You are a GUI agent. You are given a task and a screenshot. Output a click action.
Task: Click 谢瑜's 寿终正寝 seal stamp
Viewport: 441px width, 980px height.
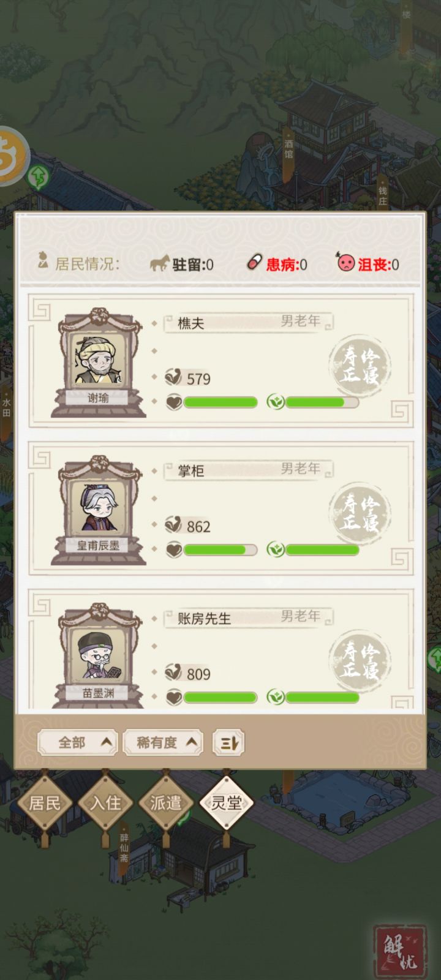click(x=360, y=366)
